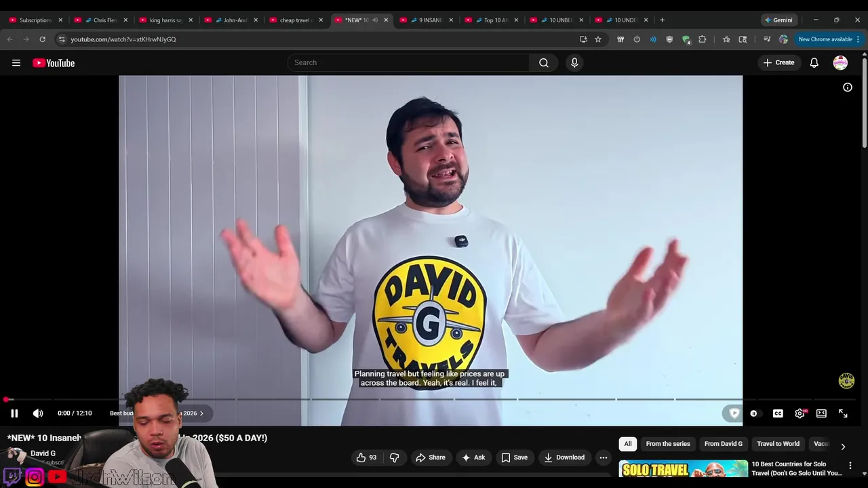Open the media controls icon in the toolbar
The image size is (868, 488).
click(x=767, y=39)
